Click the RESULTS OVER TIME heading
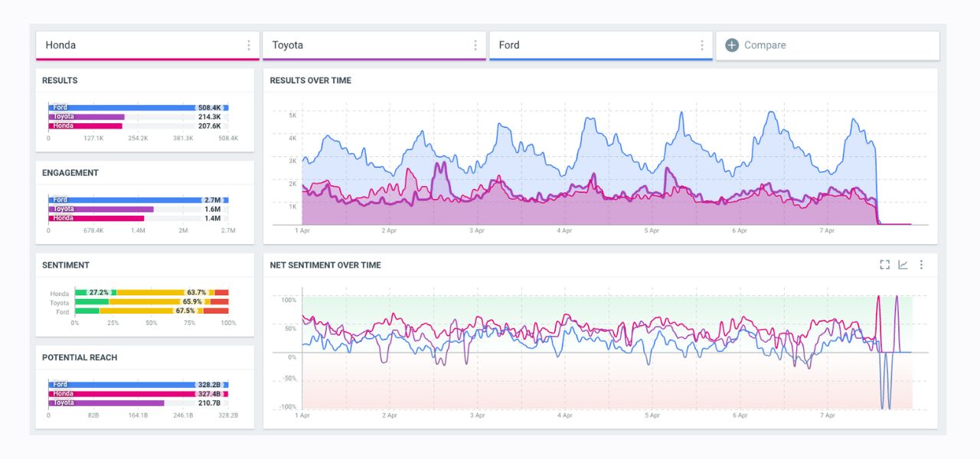Viewport: 980px width, 459px height. point(311,80)
